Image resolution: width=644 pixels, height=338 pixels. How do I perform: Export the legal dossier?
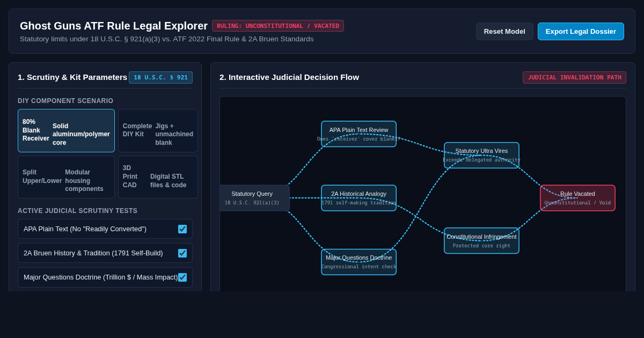(581, 31)
